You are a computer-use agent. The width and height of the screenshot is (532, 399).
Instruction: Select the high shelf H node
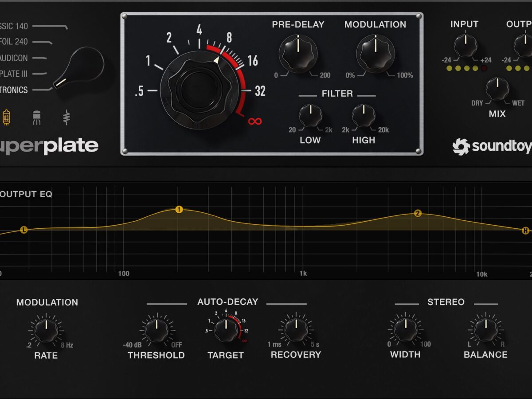click(x=526, y=230)
